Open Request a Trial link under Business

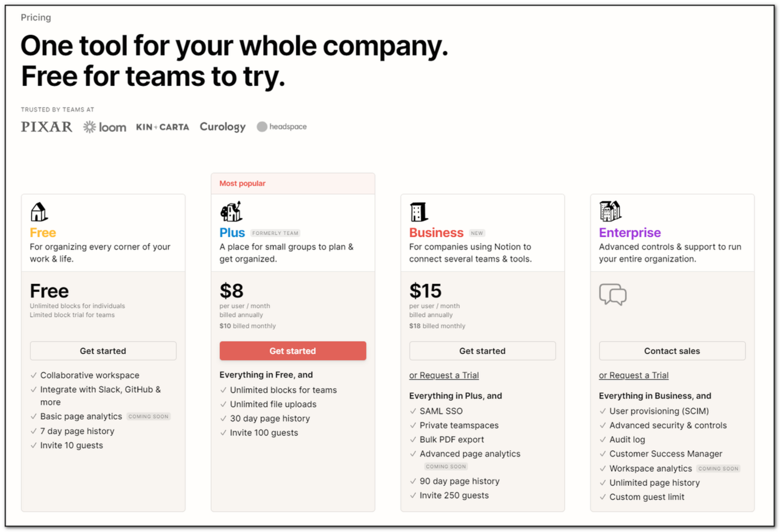coord(444,375)
